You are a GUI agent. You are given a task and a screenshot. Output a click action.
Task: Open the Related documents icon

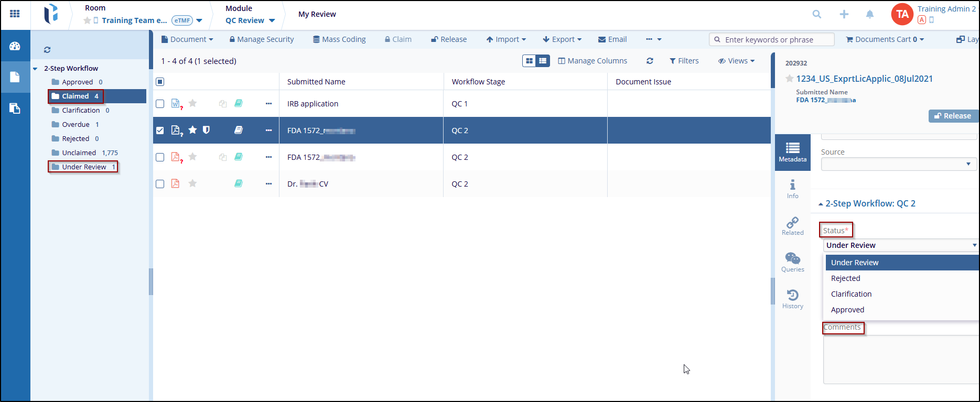(x=792, y=225)
